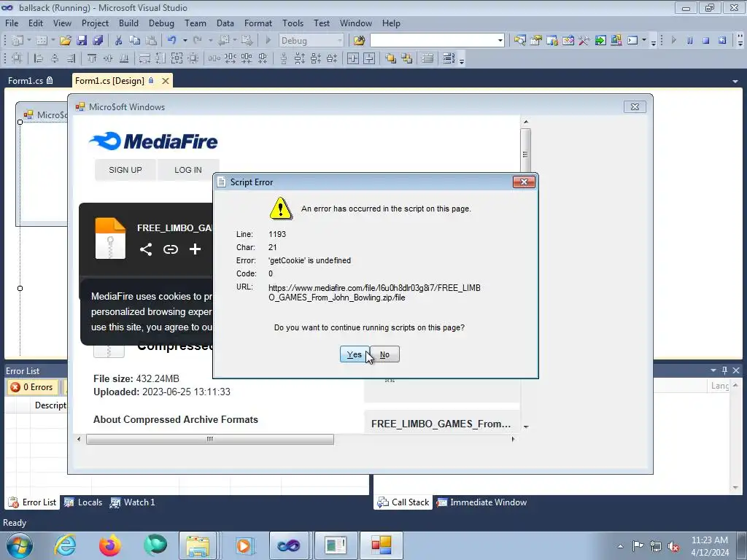The image size is (747, 560).
Task: Switch to the Form1.cs tab
Action: click(x=31, y=80)
